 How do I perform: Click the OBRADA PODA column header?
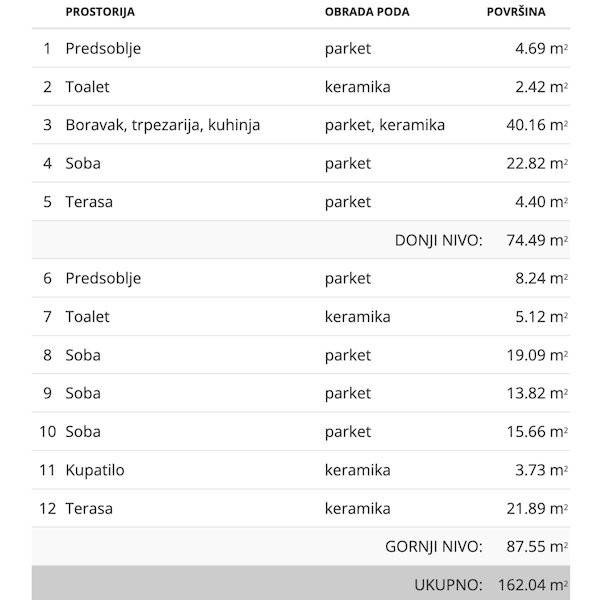(367, 12)
